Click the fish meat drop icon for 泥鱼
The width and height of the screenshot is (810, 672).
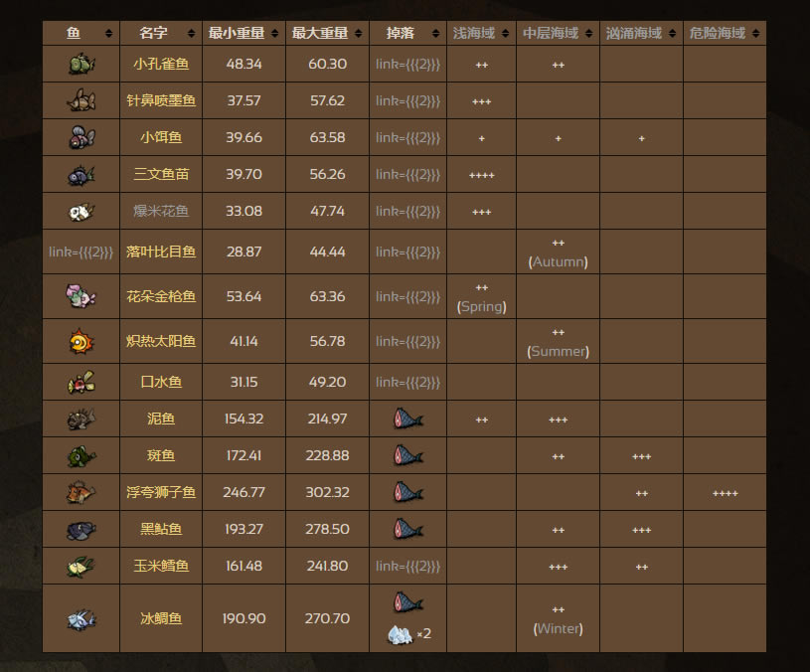(x=408, y=419)
